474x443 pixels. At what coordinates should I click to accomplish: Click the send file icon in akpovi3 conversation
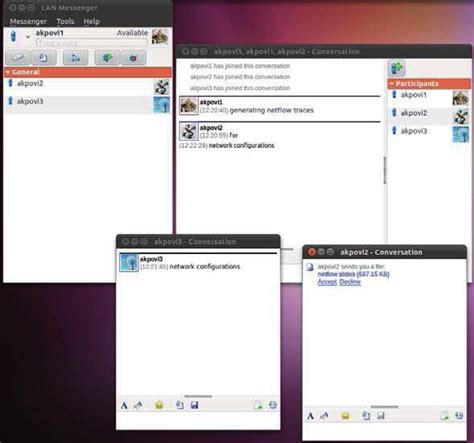tap(180, 405)
